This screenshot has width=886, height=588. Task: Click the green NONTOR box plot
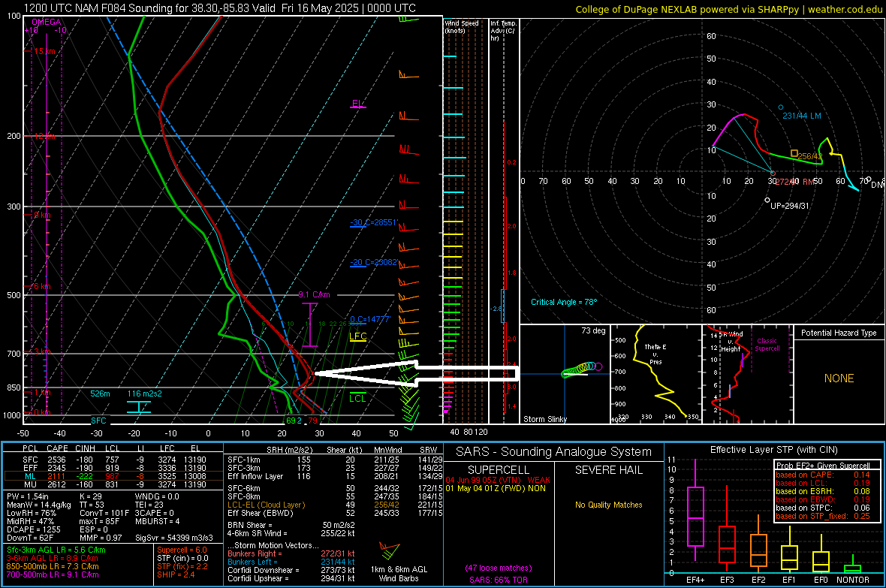(851, 568)
